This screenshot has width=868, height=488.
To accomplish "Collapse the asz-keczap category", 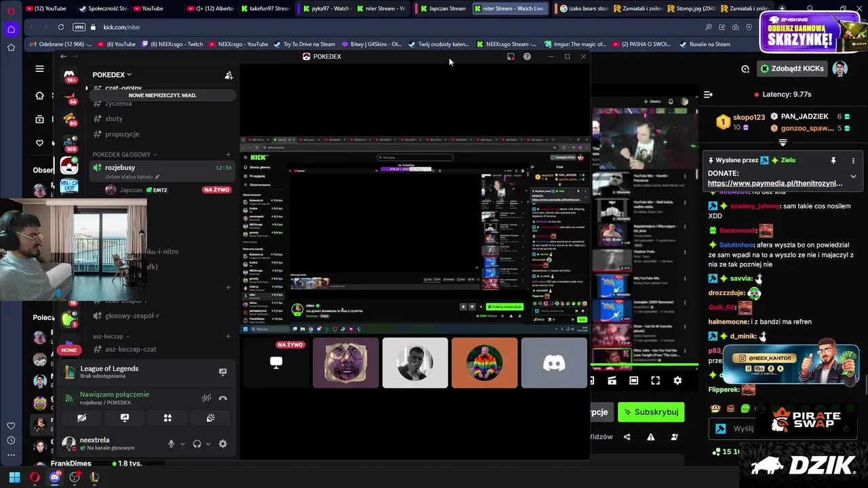I will click(111, 336).
